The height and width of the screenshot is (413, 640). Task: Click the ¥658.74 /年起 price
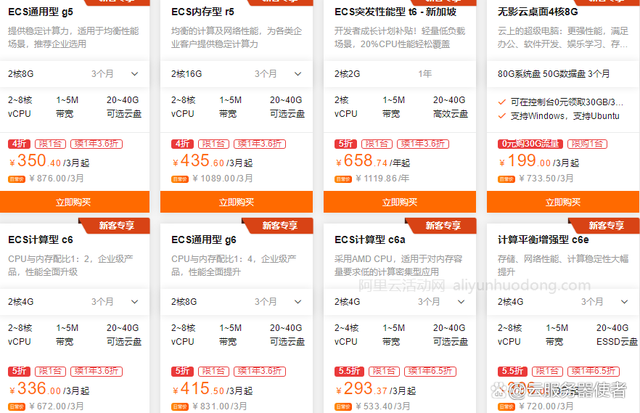[373, 161]
